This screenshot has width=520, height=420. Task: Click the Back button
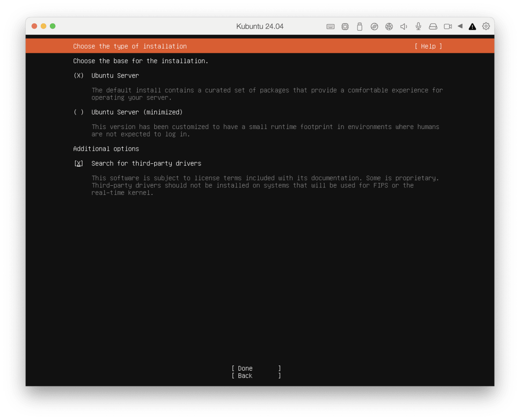click(x=256, y=376)
